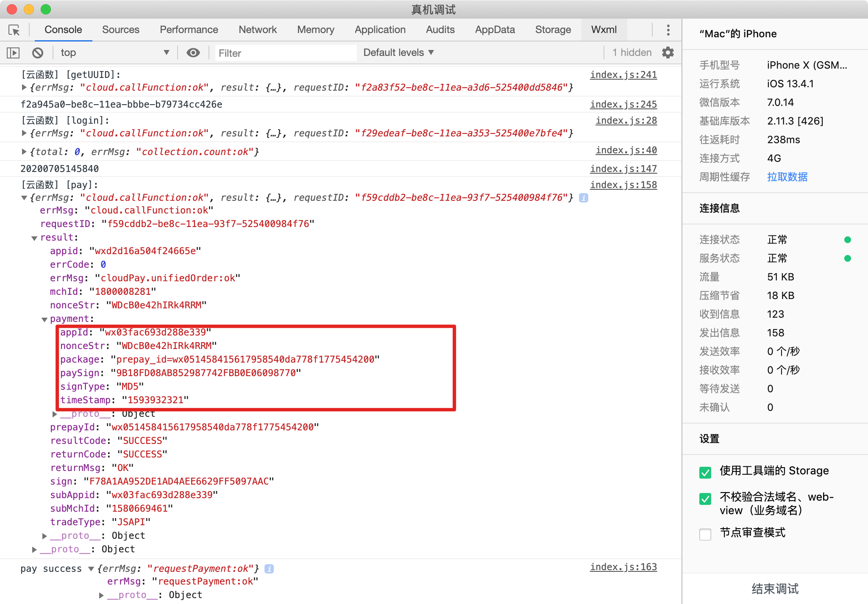Toggle the console sidebar panel icon
This screenshot has width=868, height=604.
pyautogui.click(x=14, y=53)
